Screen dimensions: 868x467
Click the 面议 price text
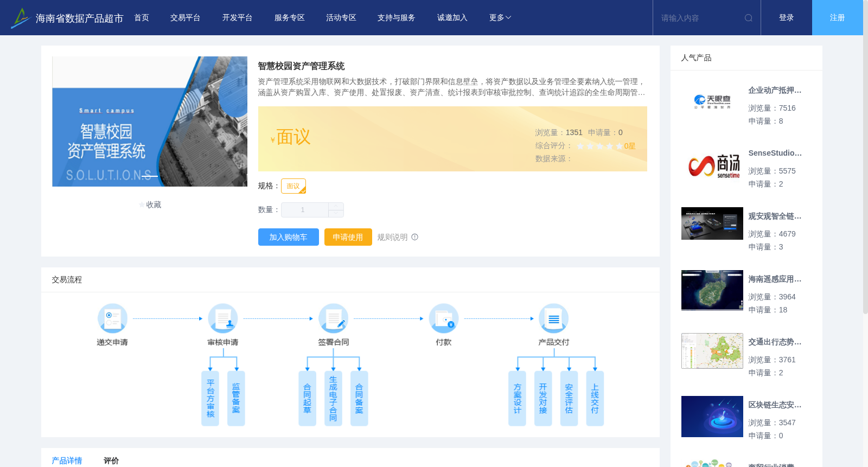[293, 137]
